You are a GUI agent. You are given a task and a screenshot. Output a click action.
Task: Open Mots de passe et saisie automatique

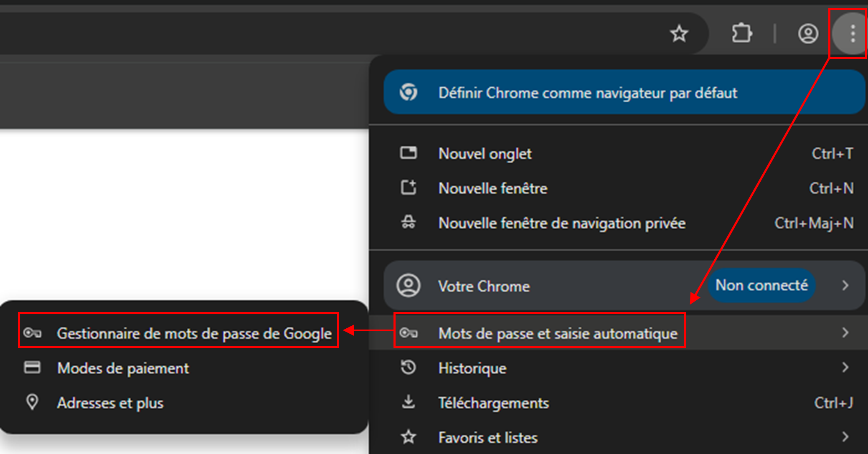coord(618,333)
